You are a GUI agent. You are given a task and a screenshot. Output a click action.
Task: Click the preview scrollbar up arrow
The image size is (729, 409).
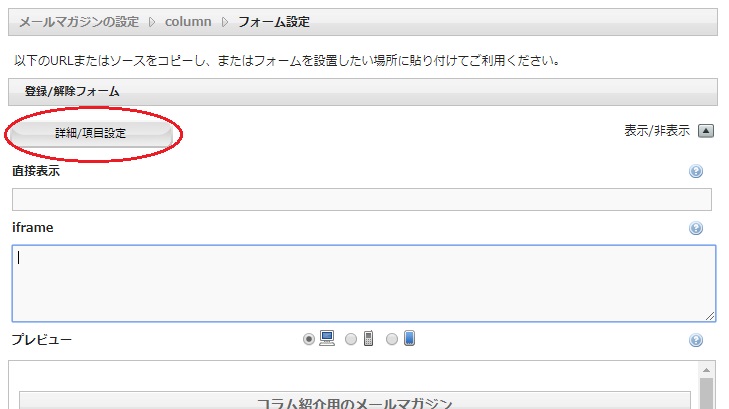tap(706, 370)
